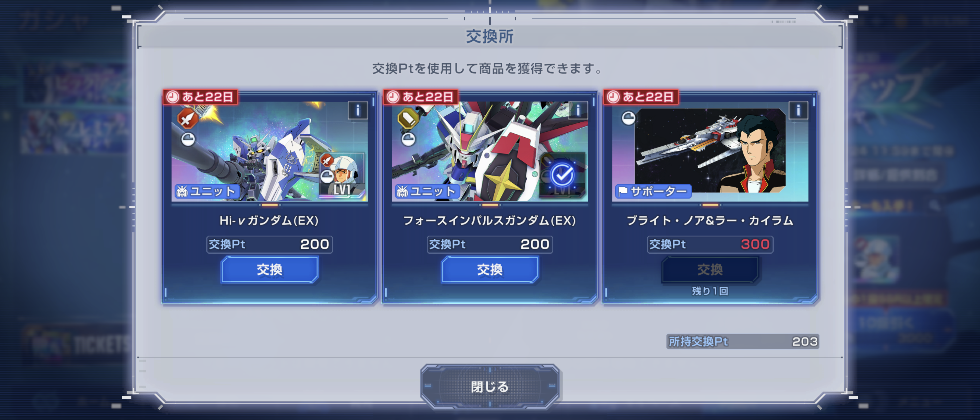The width and height of the screenshot is (980, 420).
Task: Exchange 200 Pt for Hi-ν Gundam (EX)
Action: click(269, 270)
